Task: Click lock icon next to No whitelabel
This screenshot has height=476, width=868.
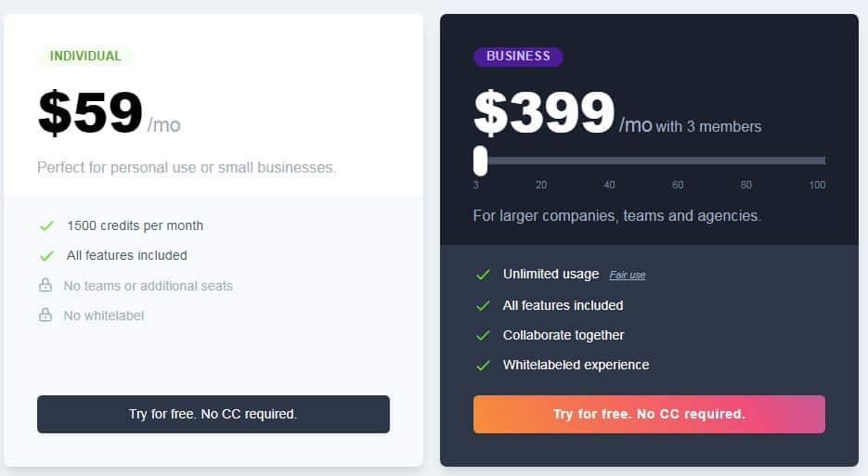Action: (x=45, y=315)
